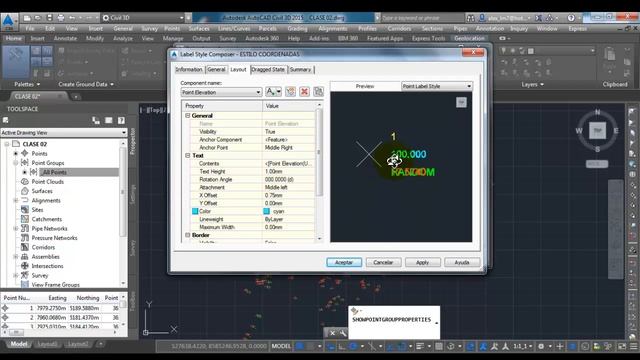Viewport: 640px width, 360px height.
Task: Click the Aceptar button
Action: click(x=344, y=262)
